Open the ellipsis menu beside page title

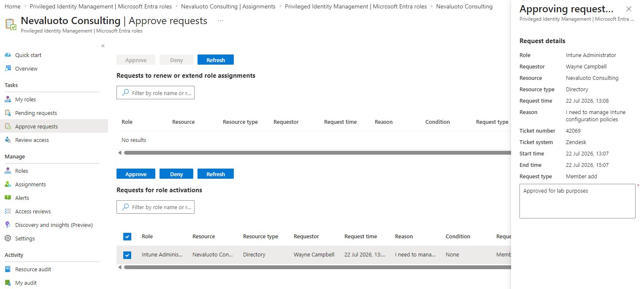[221, 21]
